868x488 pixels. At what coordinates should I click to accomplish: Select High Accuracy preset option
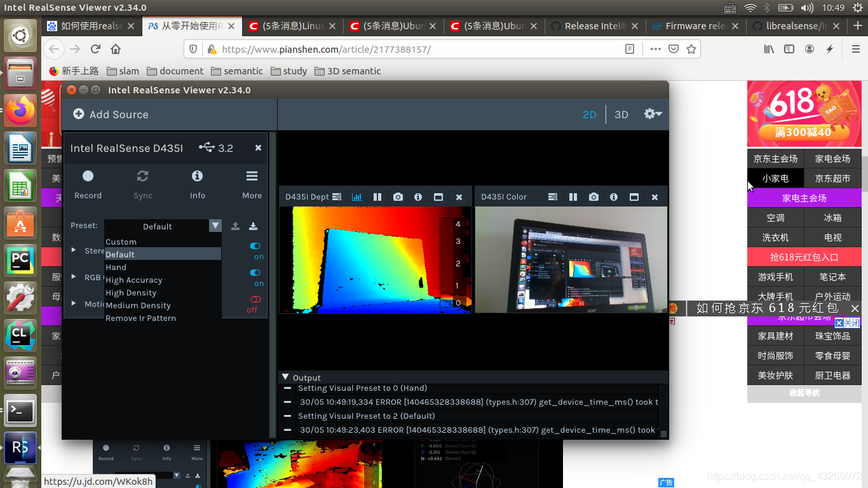[x=163, y=280]
